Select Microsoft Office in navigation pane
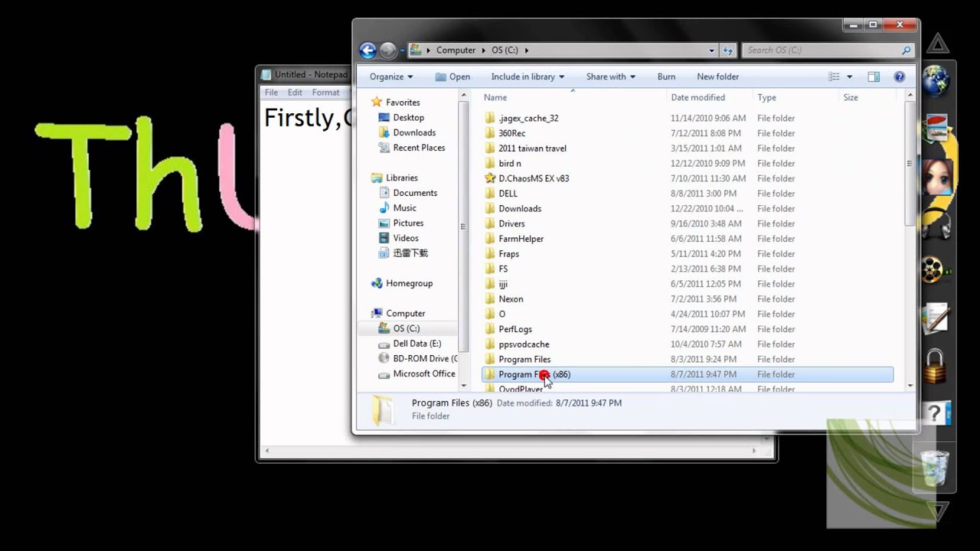 pos(424,373)
